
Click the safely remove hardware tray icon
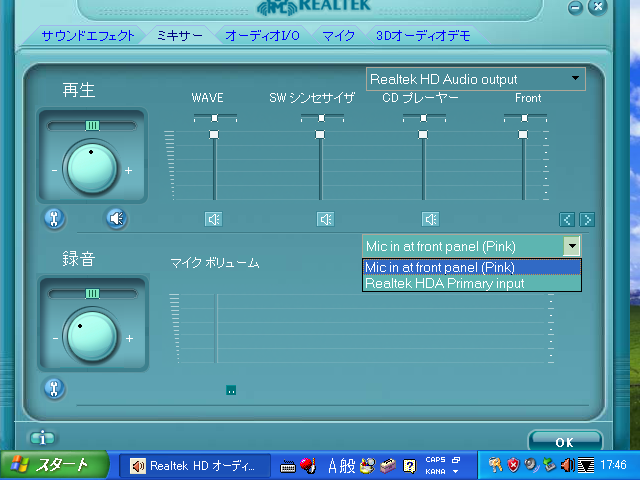coord(549,465)
